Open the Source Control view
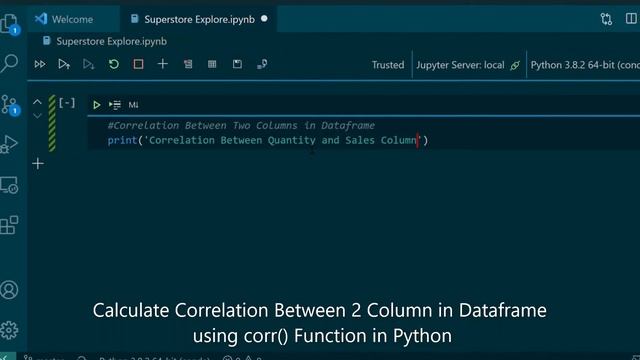This screenshot has width=640, height=360. 9,104
